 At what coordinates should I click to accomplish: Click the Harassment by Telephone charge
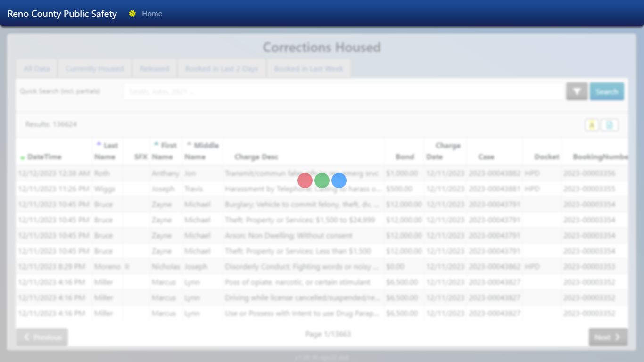[x=303, y=189]
